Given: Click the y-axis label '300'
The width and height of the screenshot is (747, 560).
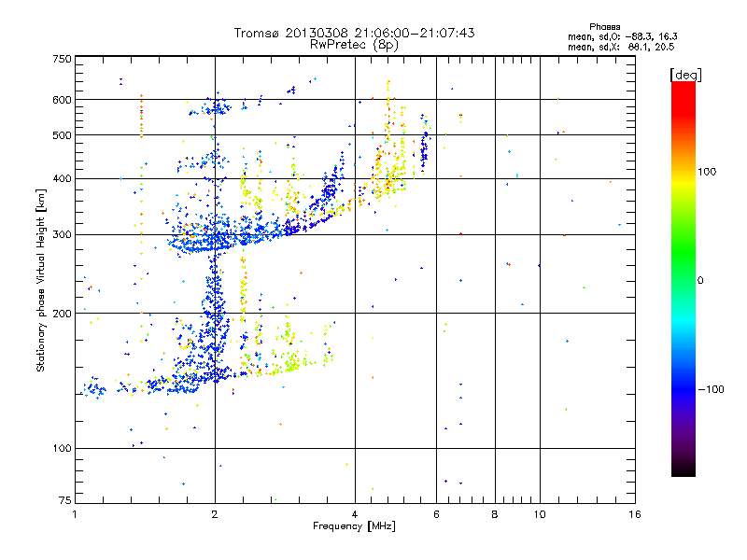Looking at the screenshot, I should click(62, 235).
